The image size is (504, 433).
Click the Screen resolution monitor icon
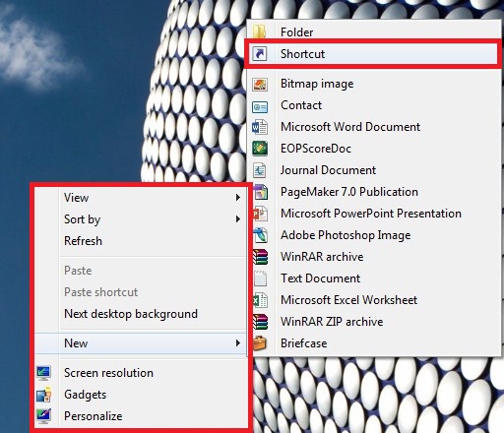coord(43,373)
